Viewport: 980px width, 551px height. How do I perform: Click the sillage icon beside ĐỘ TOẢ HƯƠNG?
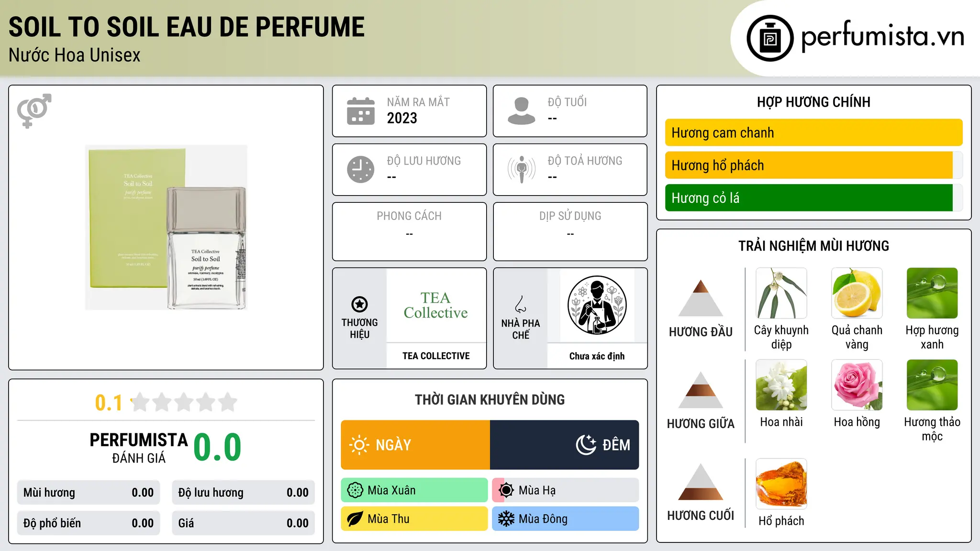pos(521,169)
